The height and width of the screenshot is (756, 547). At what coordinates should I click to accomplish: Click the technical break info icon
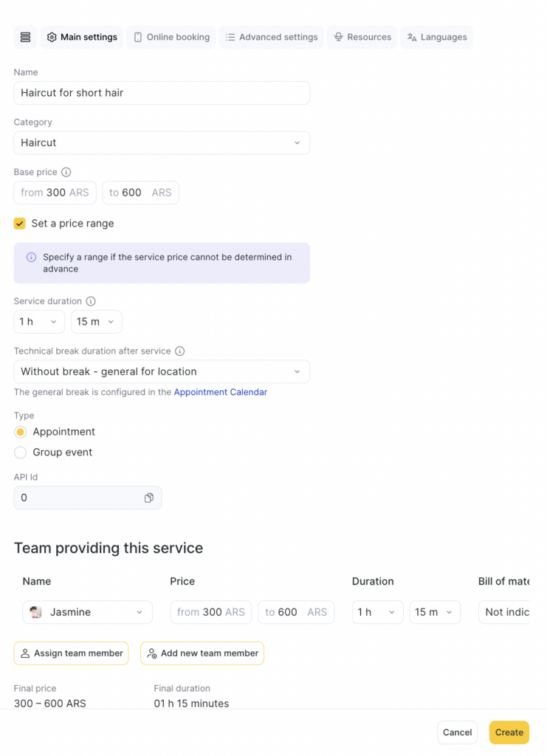pyautogui.click(x=179, y=351)
